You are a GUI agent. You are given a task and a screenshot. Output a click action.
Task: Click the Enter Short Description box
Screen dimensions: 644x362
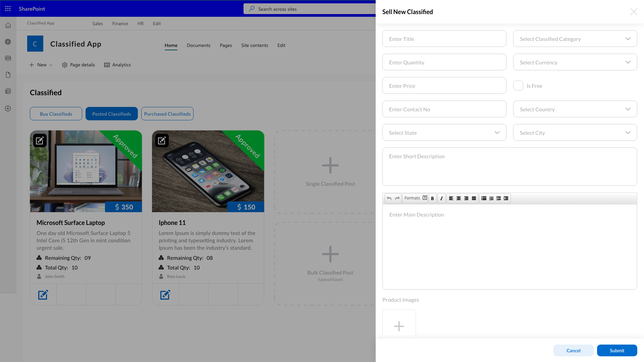coord(510,167)
